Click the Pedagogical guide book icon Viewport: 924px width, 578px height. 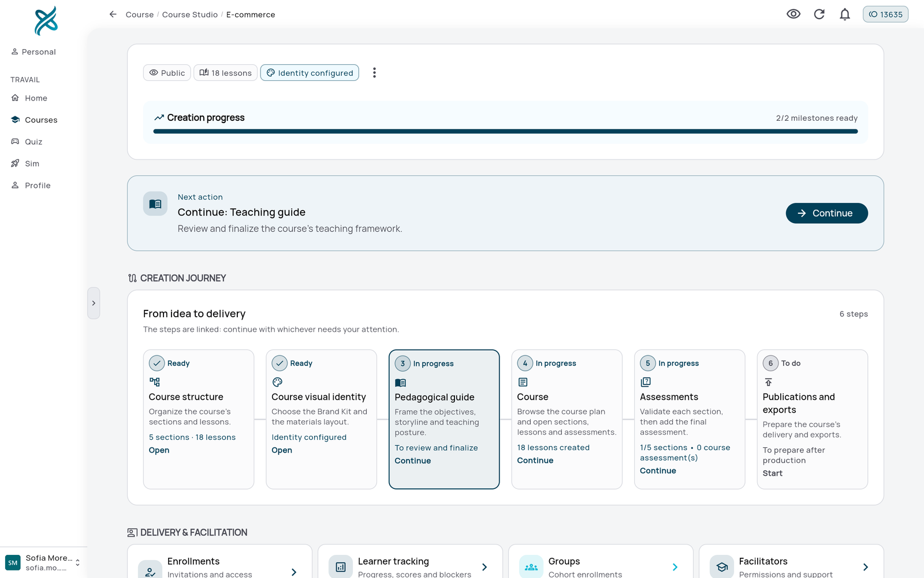pyautogui.click(x=400, y=383)
